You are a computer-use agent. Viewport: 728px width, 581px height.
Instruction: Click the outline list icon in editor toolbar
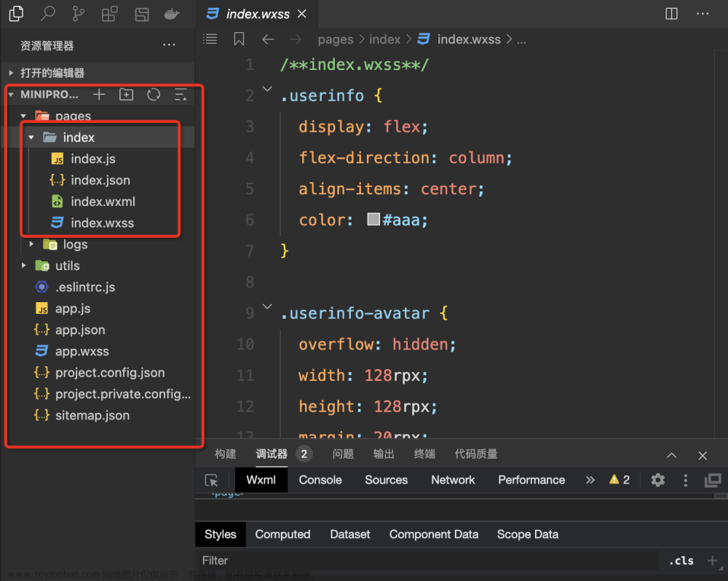point(210,39)
